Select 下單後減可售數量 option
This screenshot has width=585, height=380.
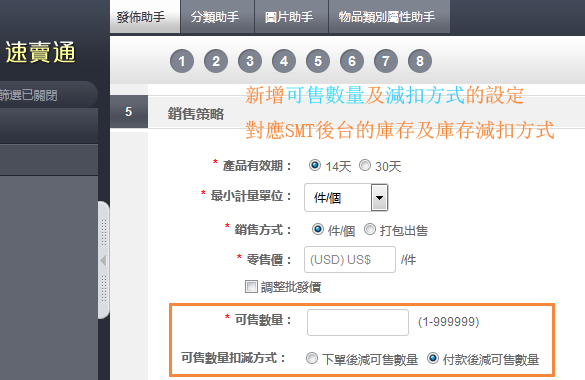pos(312,359)
